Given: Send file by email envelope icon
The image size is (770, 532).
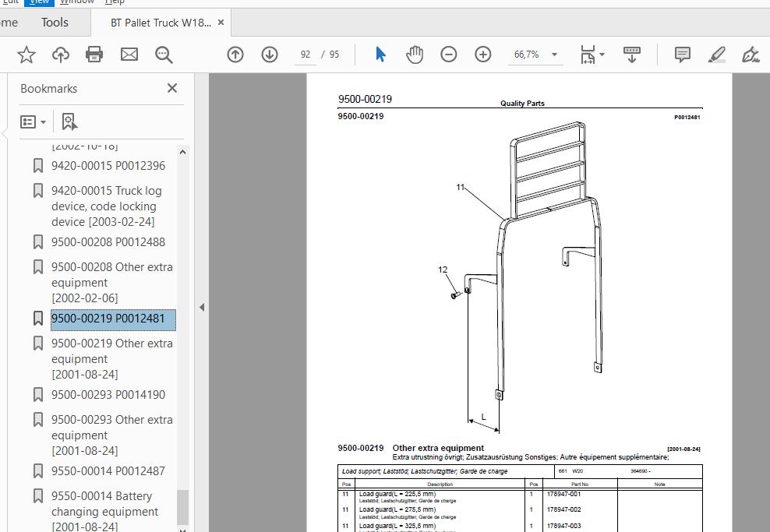Looking at the screenshot, I should coord(129,55).
